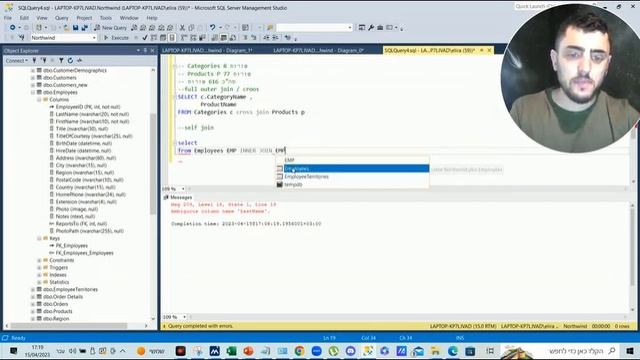
Task: Choose tempdb from the autocomplete list
Action: (x=352, y=184)
